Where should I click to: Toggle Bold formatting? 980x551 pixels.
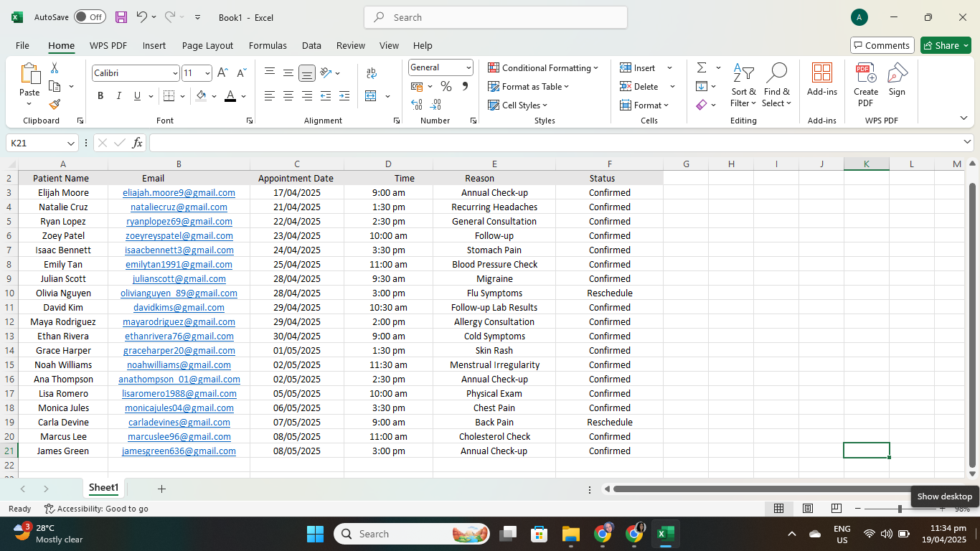click(x=100, y=96)
